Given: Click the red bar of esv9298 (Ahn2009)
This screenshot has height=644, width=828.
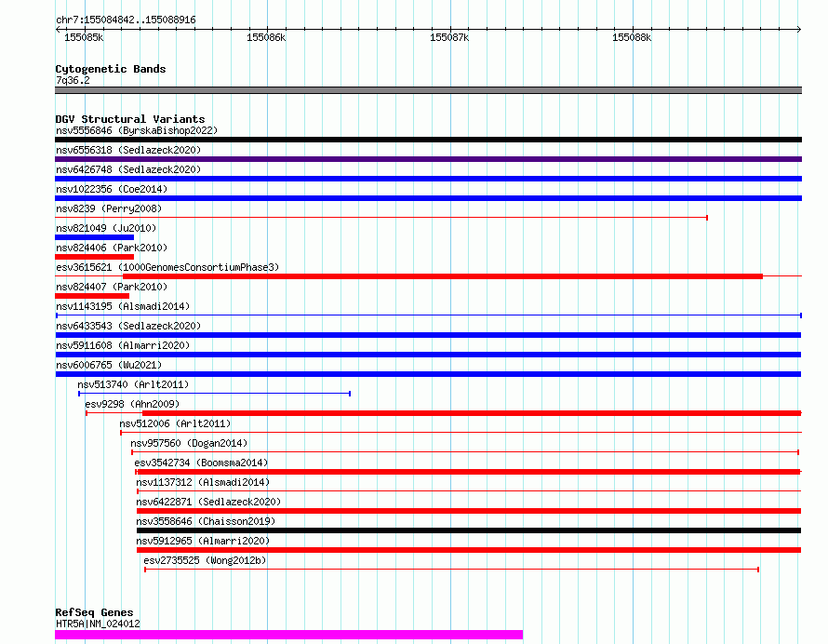Looking at the screenshot, I should point(472,413).
